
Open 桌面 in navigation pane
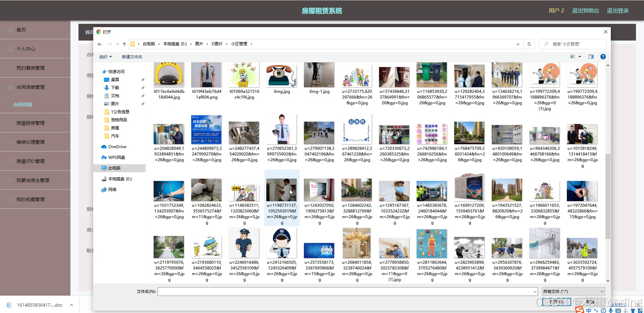[x=115, y=79]
